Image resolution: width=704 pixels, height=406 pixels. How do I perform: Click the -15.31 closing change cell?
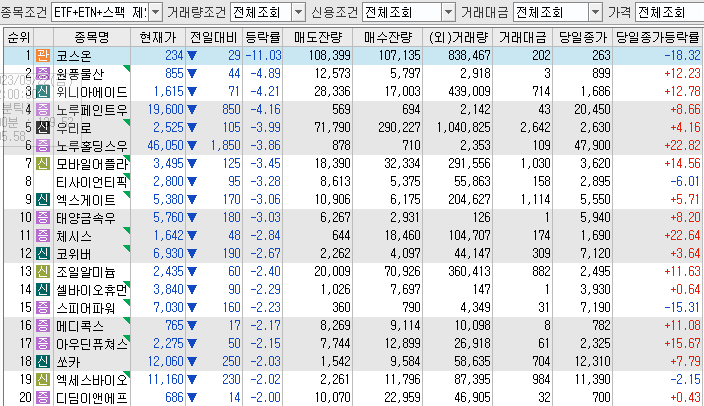point(682,308)
